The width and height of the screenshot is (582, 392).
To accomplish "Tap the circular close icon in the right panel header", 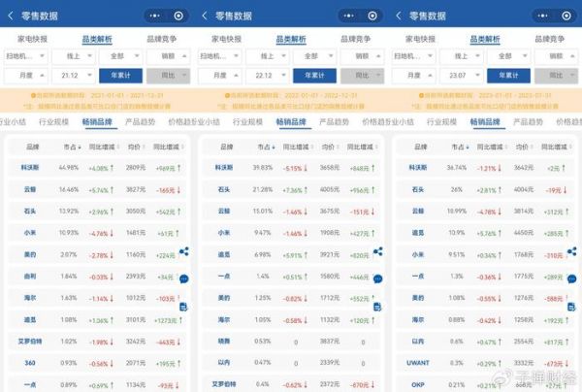I will (x=566, y=16).
